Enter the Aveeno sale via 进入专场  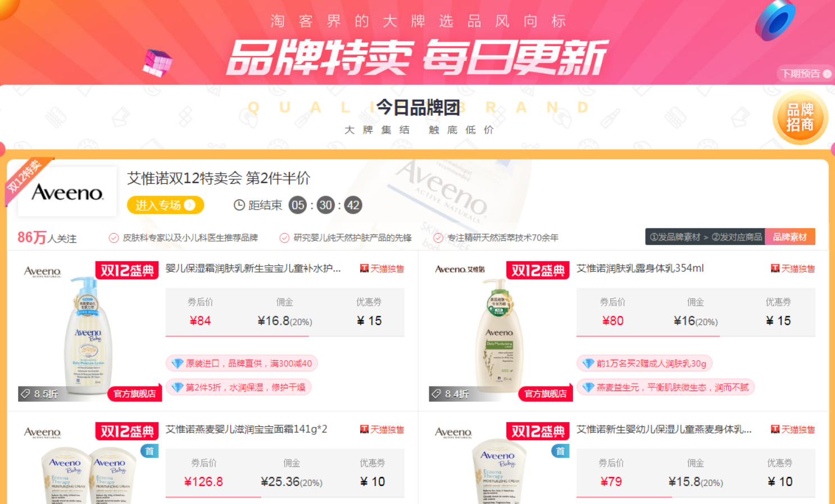coord(165,205)
